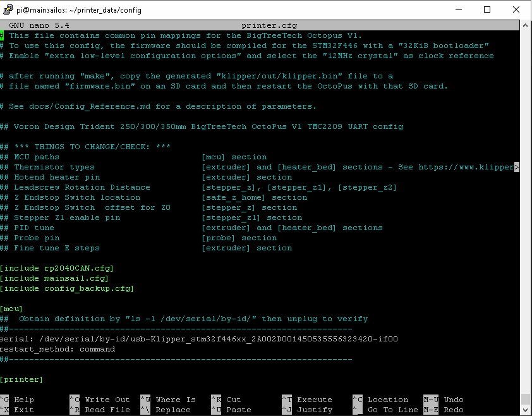This screenshot has width=532, height=416.
Task: Click the ^J Justify shortcut
Action: coord(307,410)
